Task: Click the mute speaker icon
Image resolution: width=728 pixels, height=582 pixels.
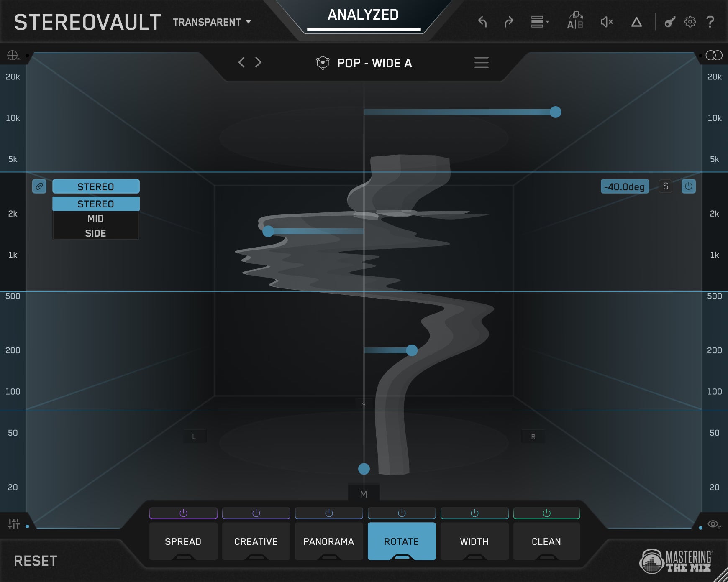Action: (x=606, y=22)
